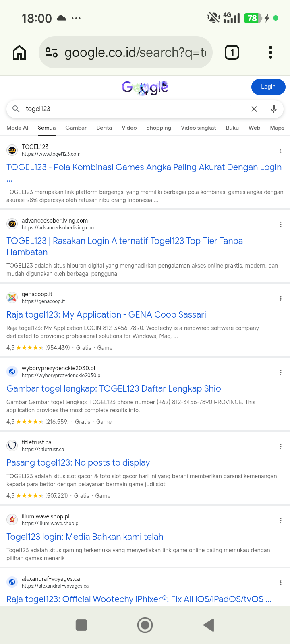
Task: Tap the site settings icon in address bar
Action: [52, 52]
